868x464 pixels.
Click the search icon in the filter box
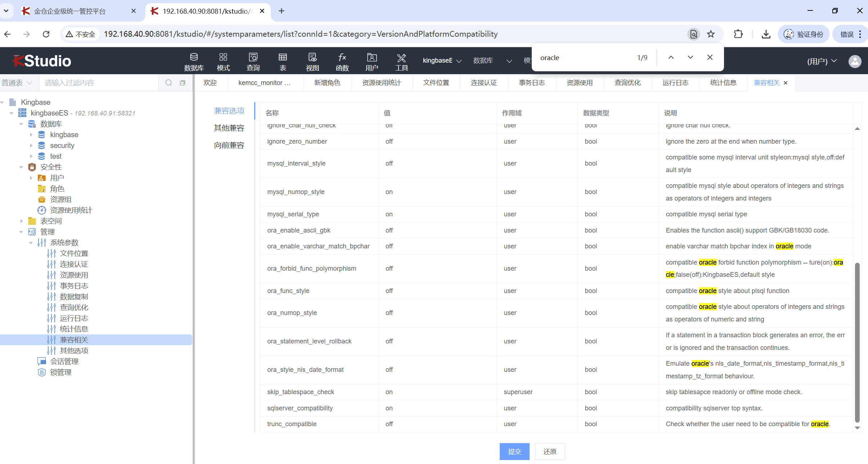tap(168, 83)
